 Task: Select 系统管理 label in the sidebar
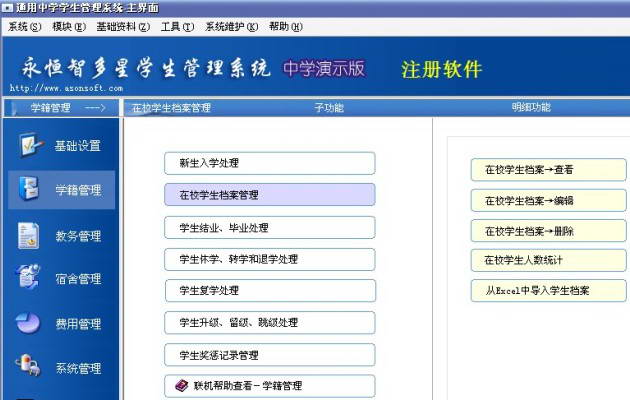tap(78, 369)
